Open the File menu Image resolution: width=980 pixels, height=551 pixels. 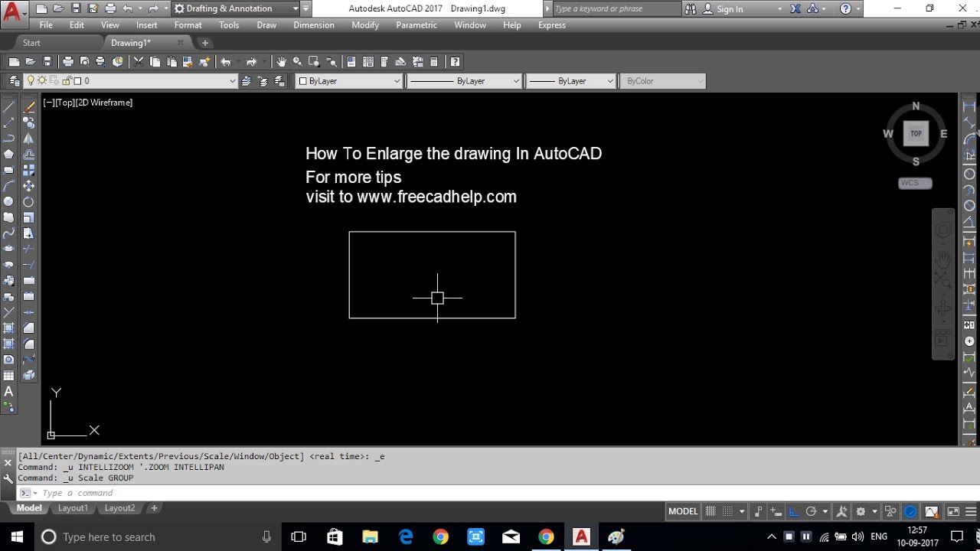[46, 25]
